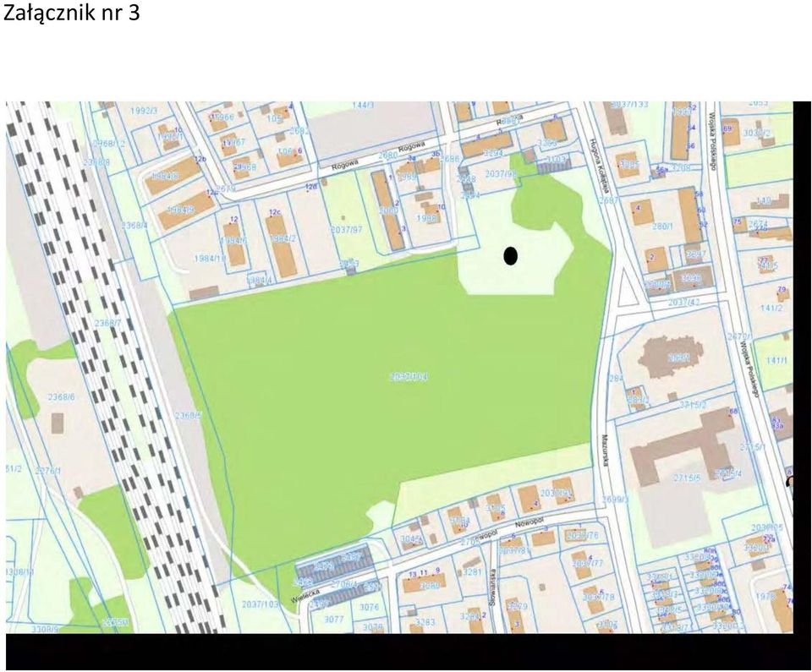This screenshot has height=672, width=812.
Task: Click parcel label 2368/7
Action: click(x=107, y=323)
